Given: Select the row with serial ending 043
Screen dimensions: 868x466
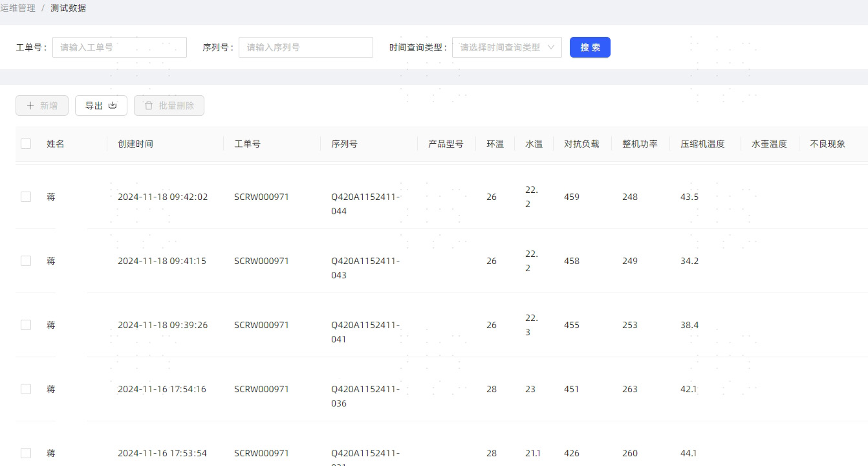Looking at the screenshot, I should point(26,261).
